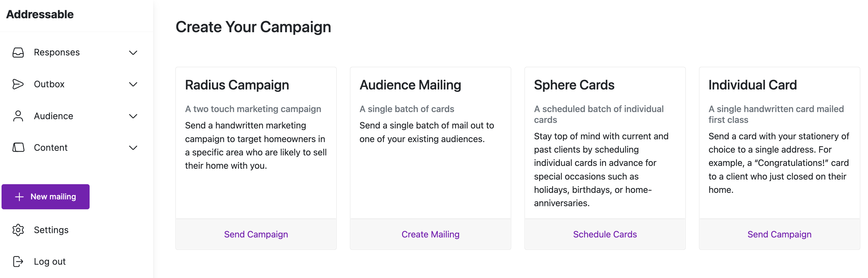Expand the Outbox dropdown chevron
868x278 pixels.
click(133, 85)
